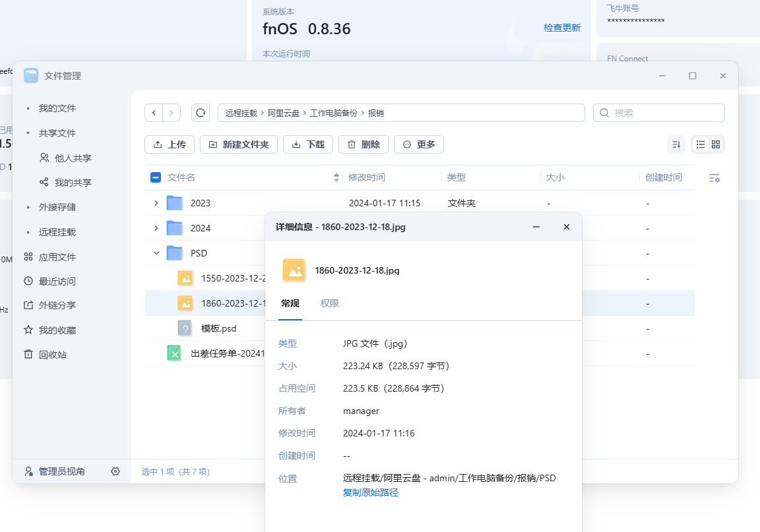Sort by the 创建时间 column header
The image size is (760, 532).
coord(663,177)
